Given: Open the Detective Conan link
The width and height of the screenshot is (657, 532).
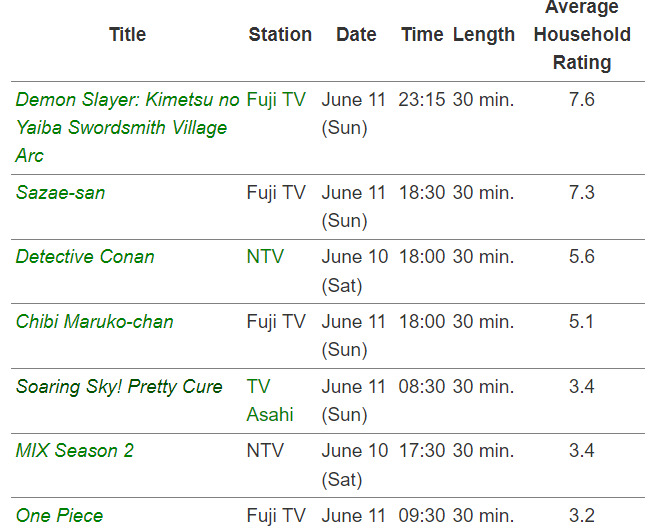Looking at the screenshot, I should tap(85, 256).
